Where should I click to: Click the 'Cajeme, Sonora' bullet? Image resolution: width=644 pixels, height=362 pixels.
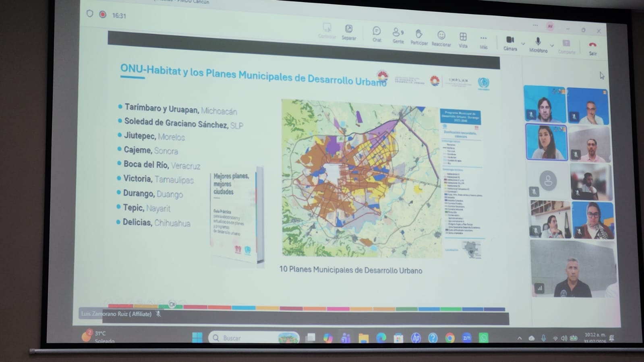pos(147,150)
